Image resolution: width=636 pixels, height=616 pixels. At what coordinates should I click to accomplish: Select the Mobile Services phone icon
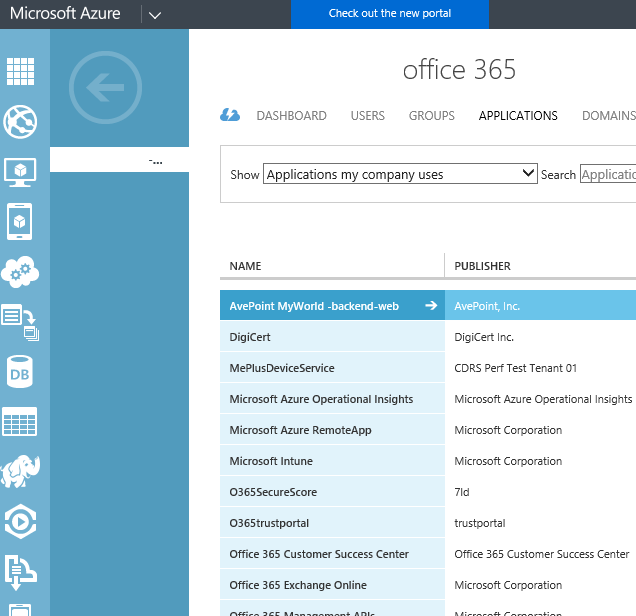(20, 221)
